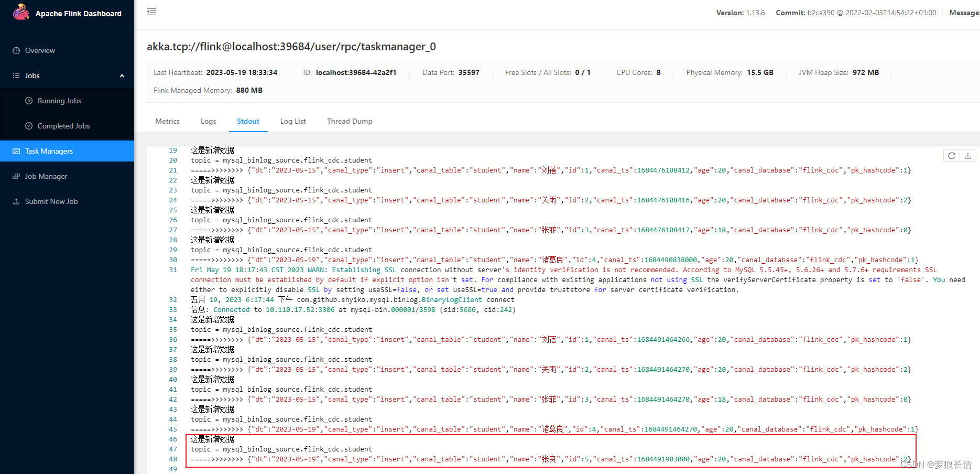The height and width of the screenshot is (474, 980).
Task: Click the Physical Memory value 15.5 GB
Action: (760, 72)
